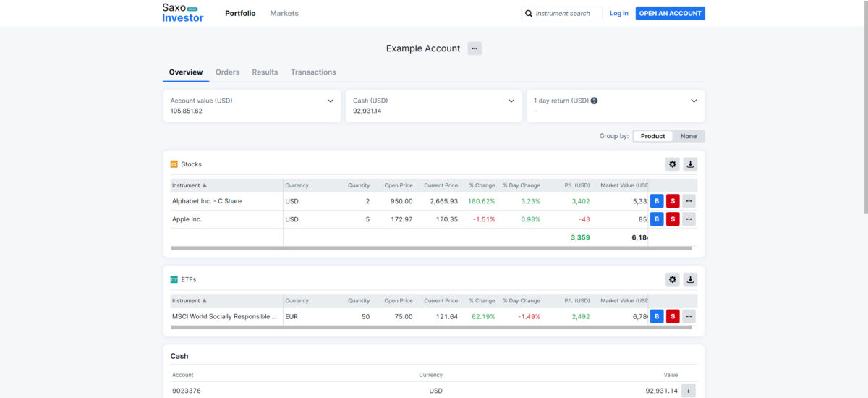
Task: Switch to the Overview tab
Action: tap(186, 72)
